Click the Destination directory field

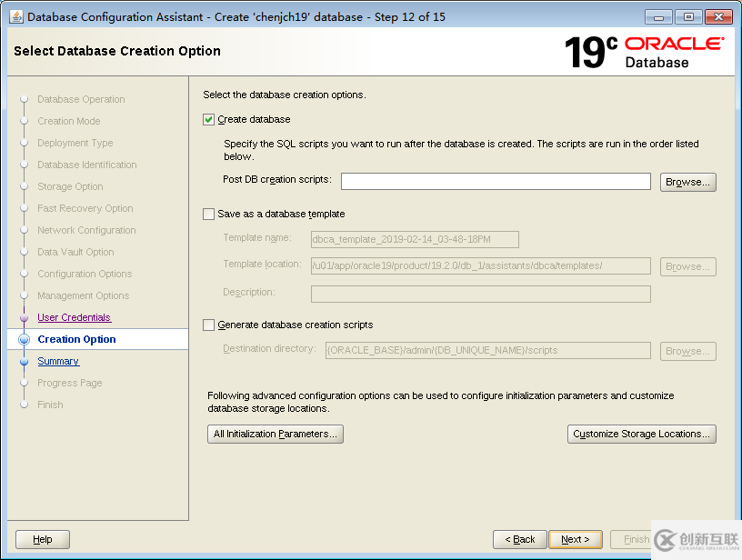[x=488, y=351]
